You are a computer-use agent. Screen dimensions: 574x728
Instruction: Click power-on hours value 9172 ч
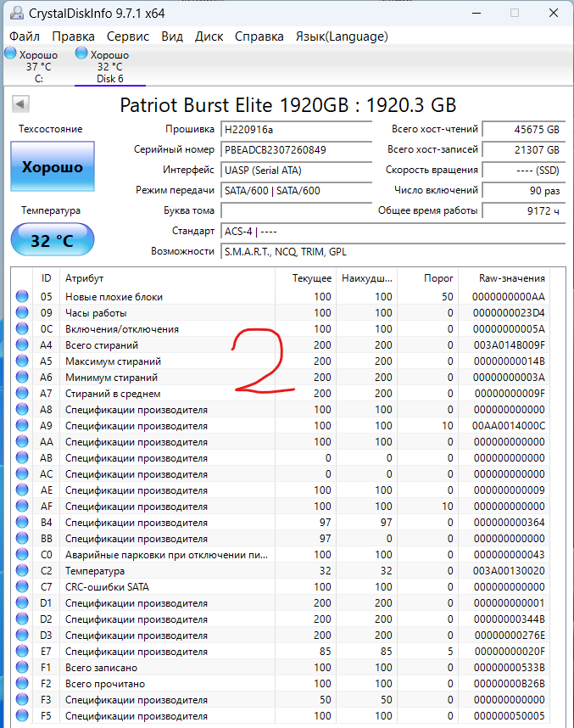(523, 210)
